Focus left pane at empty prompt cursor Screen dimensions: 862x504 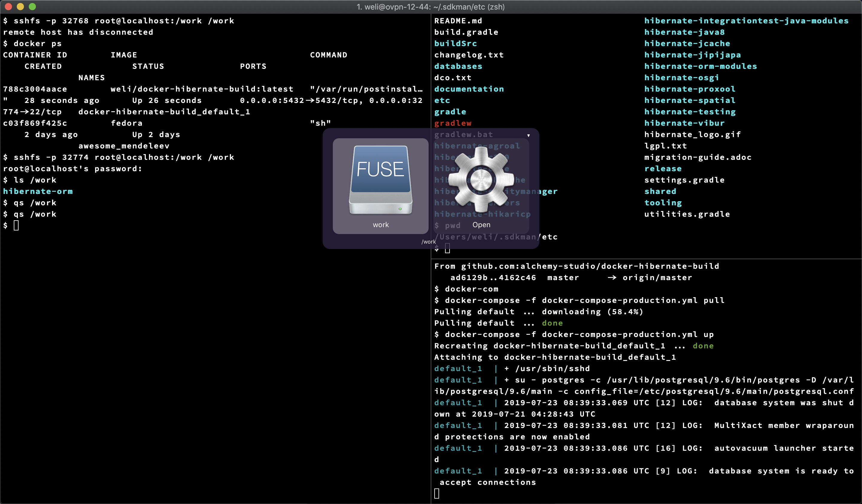[16, 225]
